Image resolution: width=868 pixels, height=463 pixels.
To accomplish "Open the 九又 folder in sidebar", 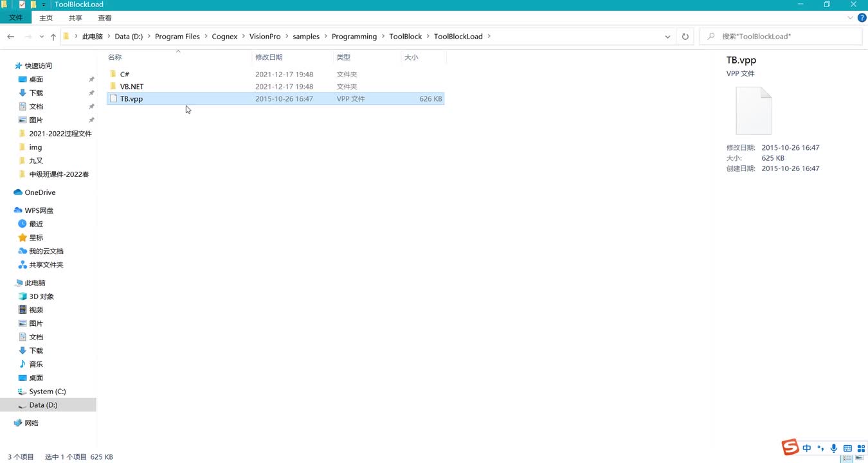I will coord(36,161).
